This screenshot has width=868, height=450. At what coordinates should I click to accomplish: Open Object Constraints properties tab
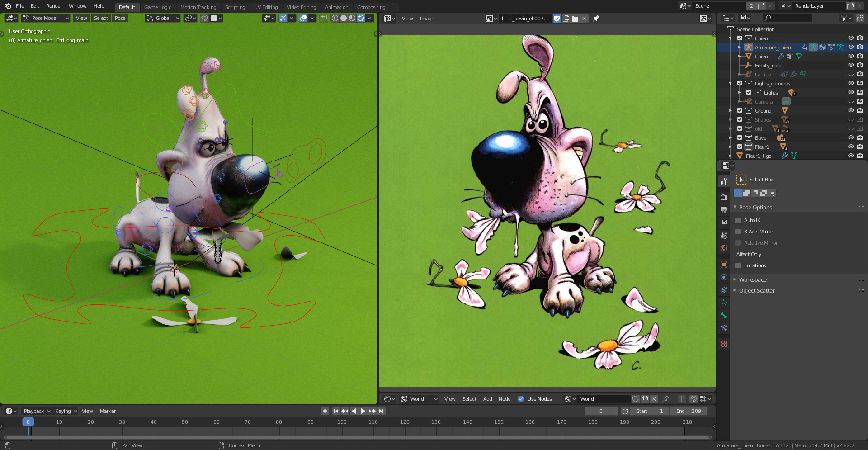(724, 290)
